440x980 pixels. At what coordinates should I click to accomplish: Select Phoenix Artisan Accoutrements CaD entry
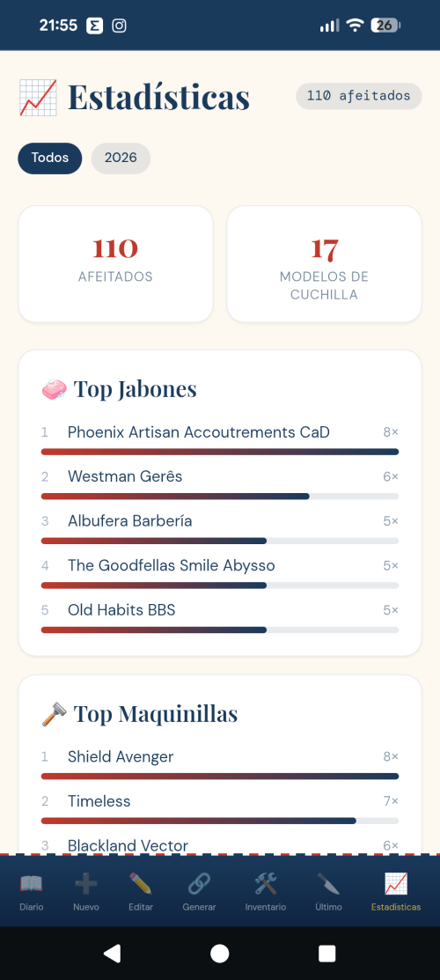(x=220, y=438)
